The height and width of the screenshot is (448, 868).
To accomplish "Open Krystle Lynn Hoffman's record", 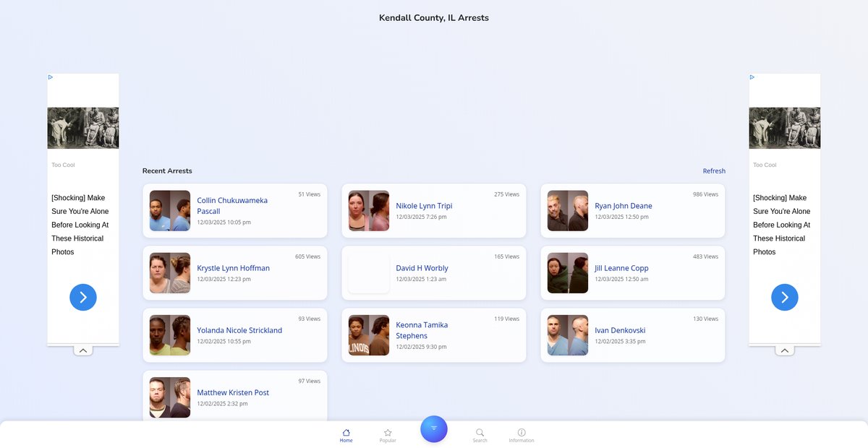I will click(x=235, y=273).
